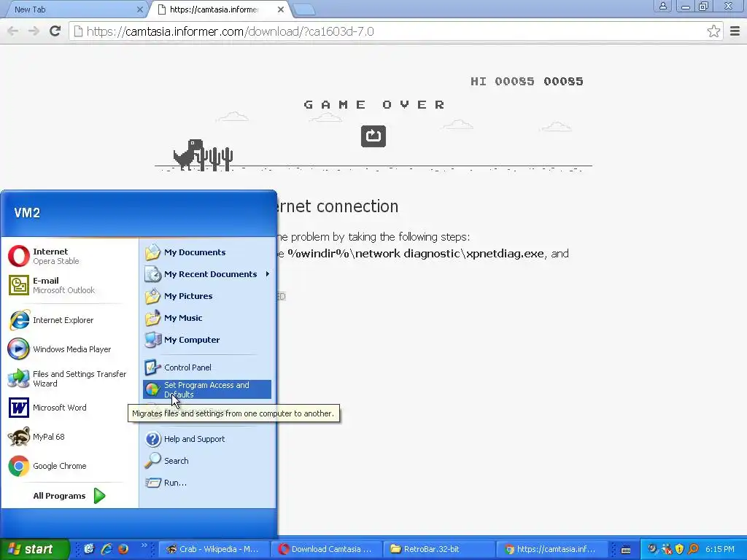Close the camtasia.informer tab
The width and height of the screenshot is (747, 560).
tap(281, 9)
